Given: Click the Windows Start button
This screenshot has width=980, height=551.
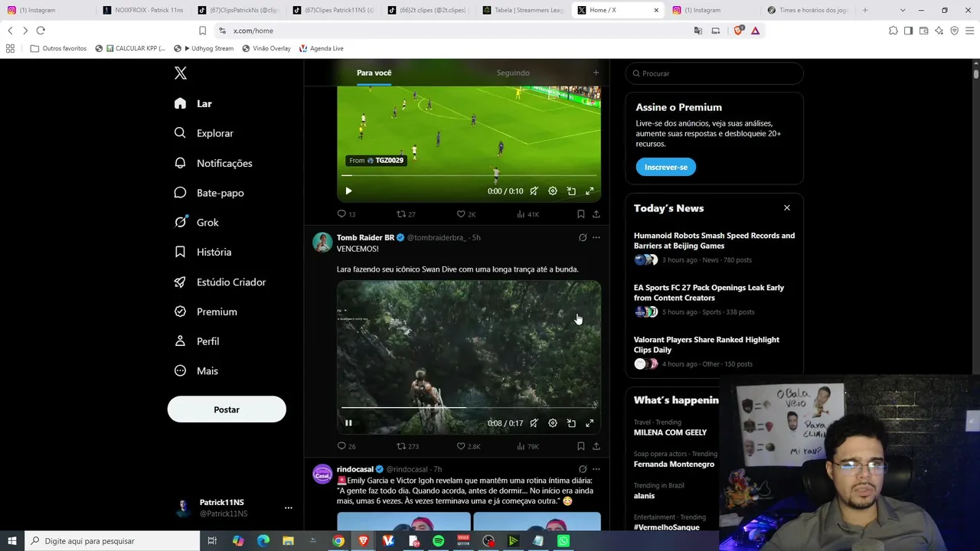Looking at the screenshot, I should coord(12,541).
